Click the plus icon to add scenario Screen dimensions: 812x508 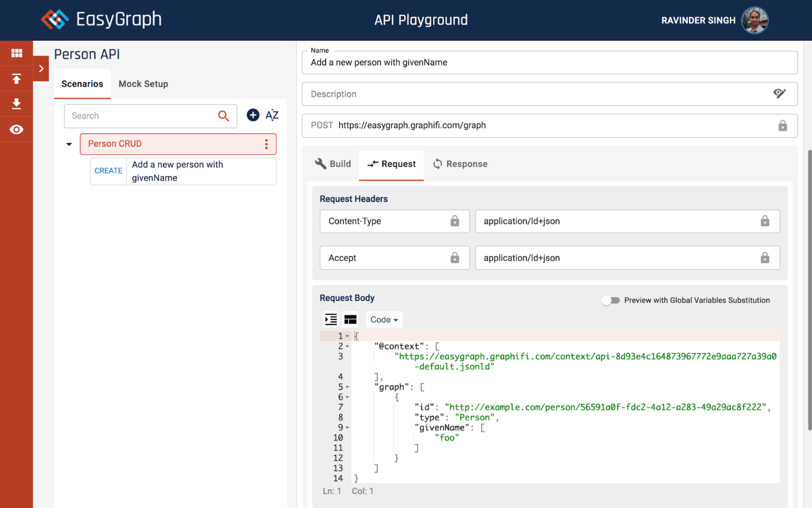pos(253,115)
